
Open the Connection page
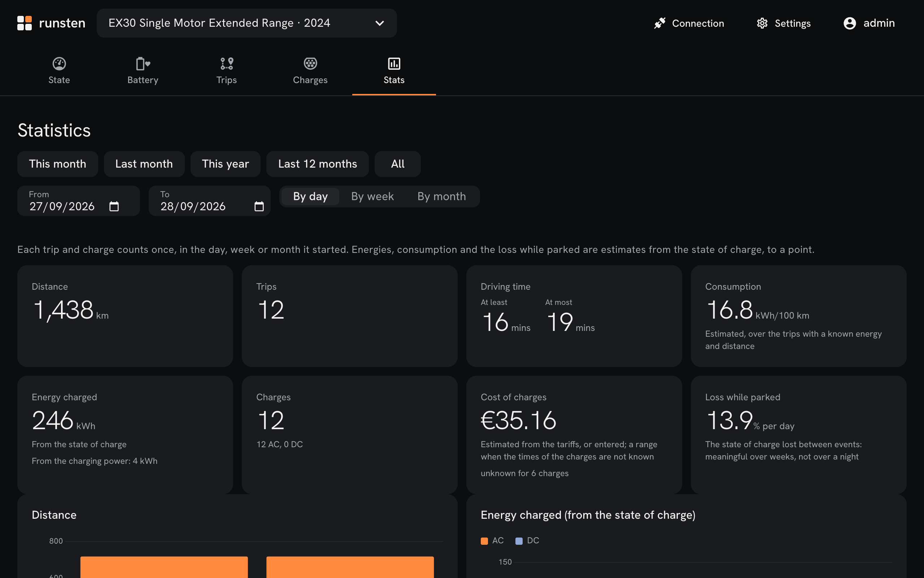pyautogui.click(x=689, y=23)
